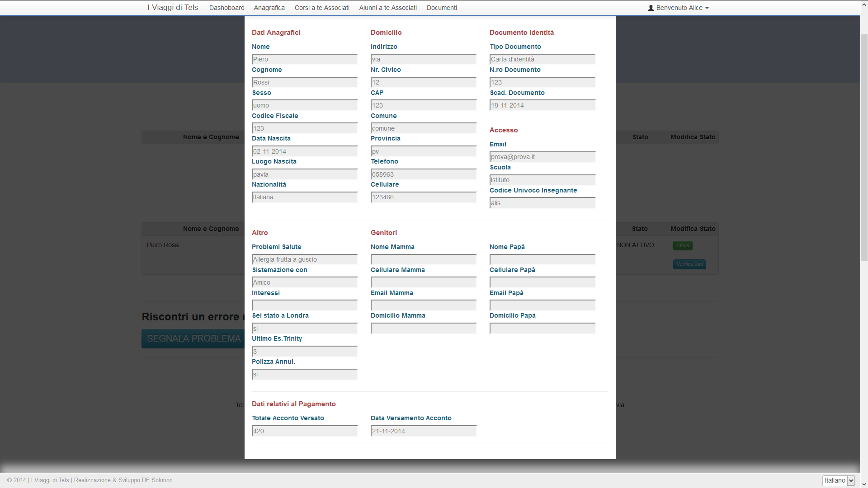The width and height of the screenshot is (868, 488).
Task: Click the Polizza Annul. field
Action: click(x=304, y=374)
